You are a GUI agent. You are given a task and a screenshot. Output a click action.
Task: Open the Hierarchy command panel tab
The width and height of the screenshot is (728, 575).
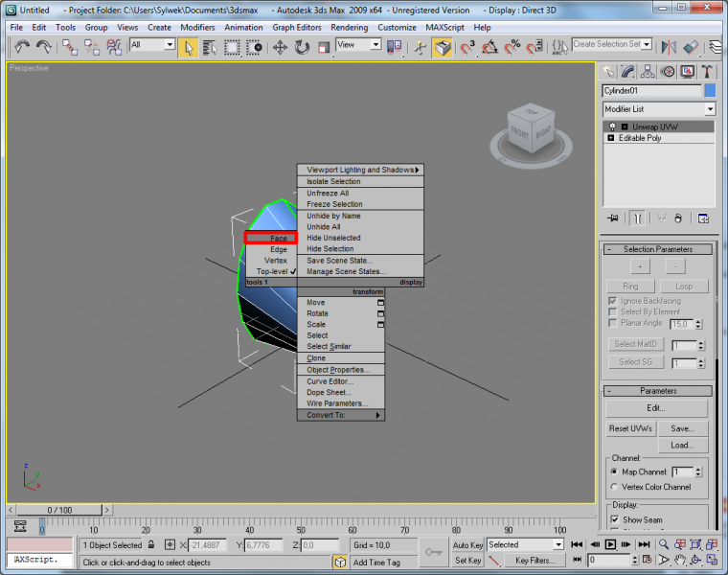(646, 71)
